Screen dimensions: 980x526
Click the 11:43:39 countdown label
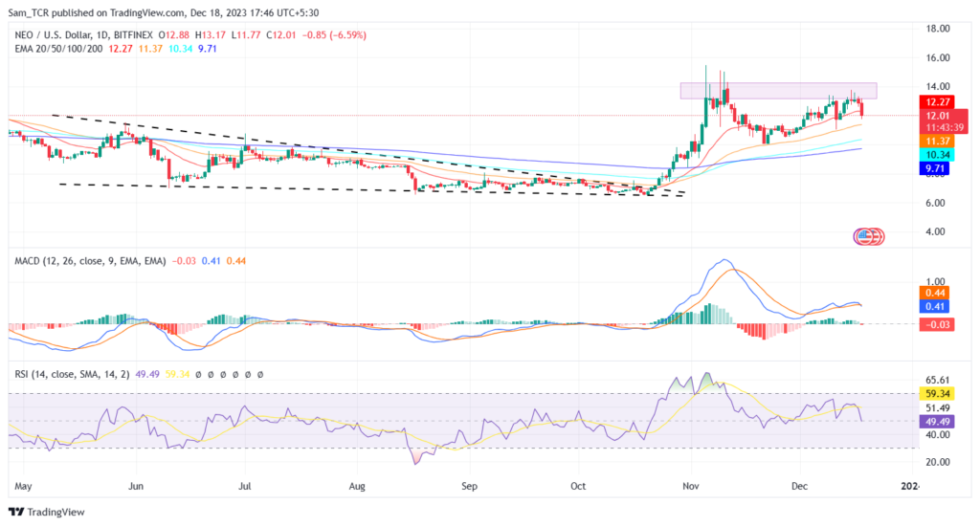coord(945,127)
